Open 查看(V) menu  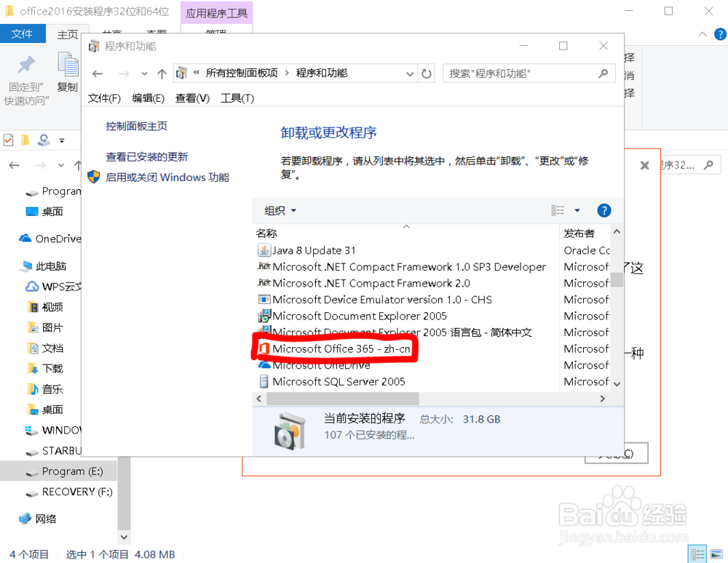click(192, 98)
